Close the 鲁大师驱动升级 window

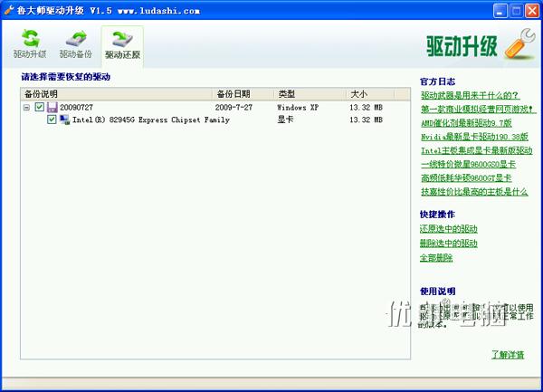point(531,11)
